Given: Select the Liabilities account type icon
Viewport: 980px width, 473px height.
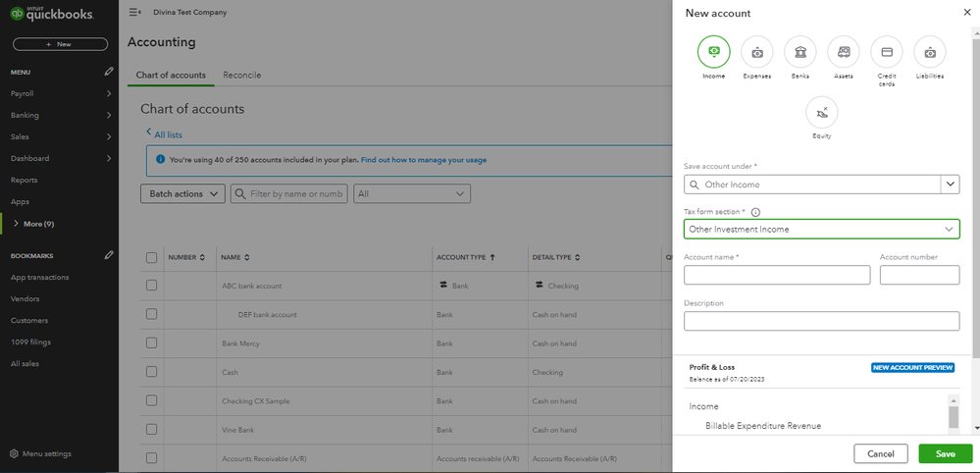Looking at the screenshot, I should point(930,52).
